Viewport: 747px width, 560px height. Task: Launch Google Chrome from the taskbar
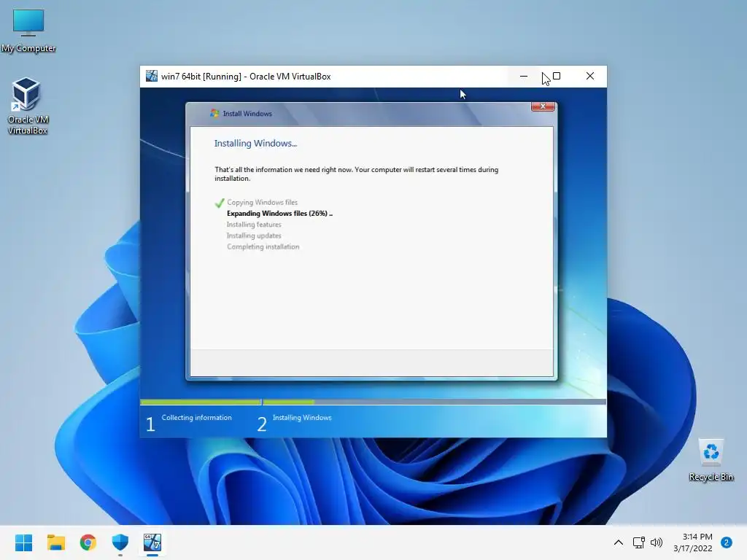88,542
